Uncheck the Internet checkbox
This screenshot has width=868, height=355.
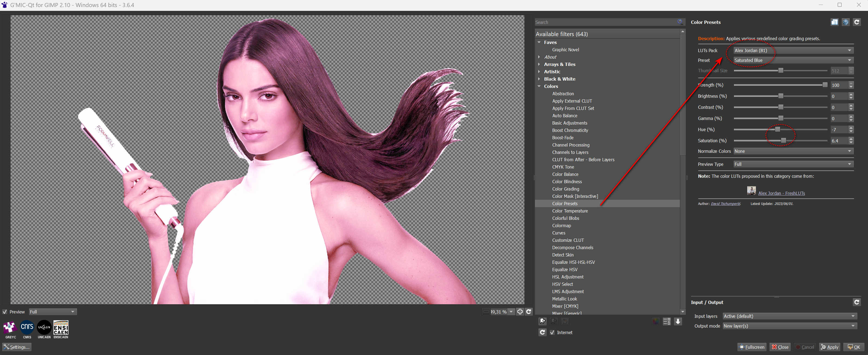pos(552,332)
